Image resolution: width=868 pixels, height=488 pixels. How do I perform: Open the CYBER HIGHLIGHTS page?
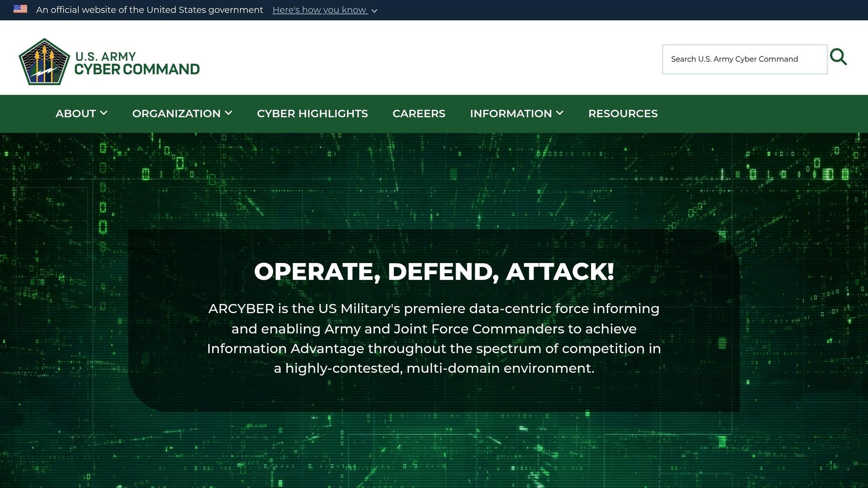coord(312,113)
